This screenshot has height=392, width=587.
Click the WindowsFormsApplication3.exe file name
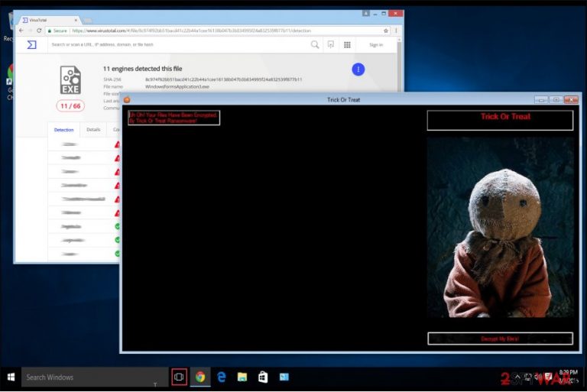click(x=177, y=86)
